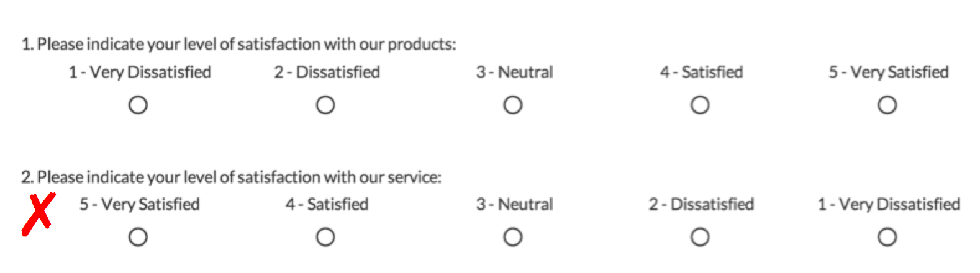This screenshot has height=273, width=980.
Task: Click question 1 text about products
Action: pos(238,44)
